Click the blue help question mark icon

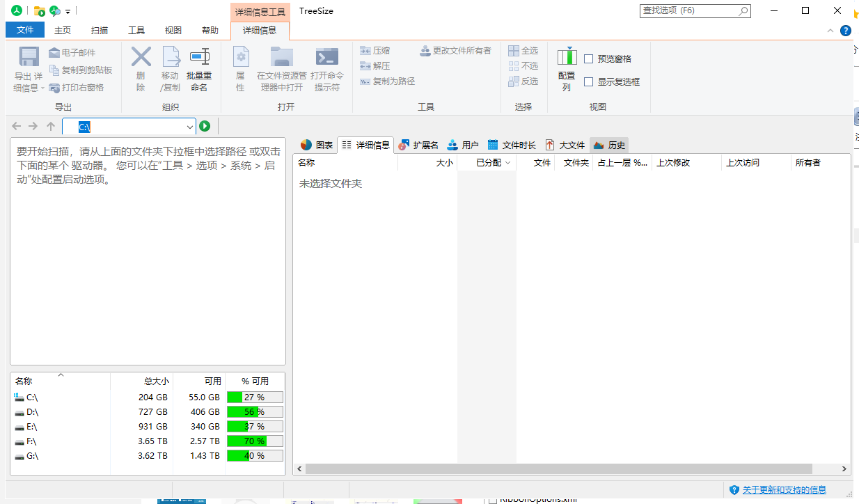(x=846, y=31)
